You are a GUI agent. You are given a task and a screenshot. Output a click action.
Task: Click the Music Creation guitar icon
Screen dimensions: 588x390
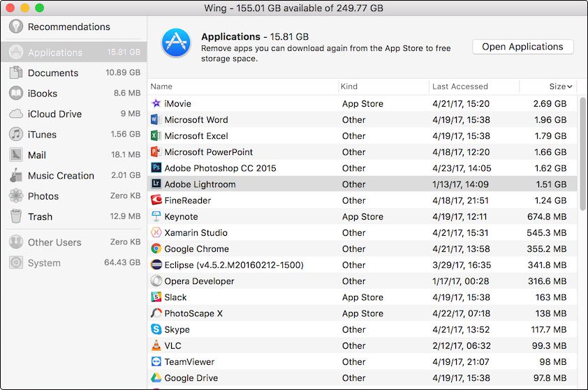[16, 175]
